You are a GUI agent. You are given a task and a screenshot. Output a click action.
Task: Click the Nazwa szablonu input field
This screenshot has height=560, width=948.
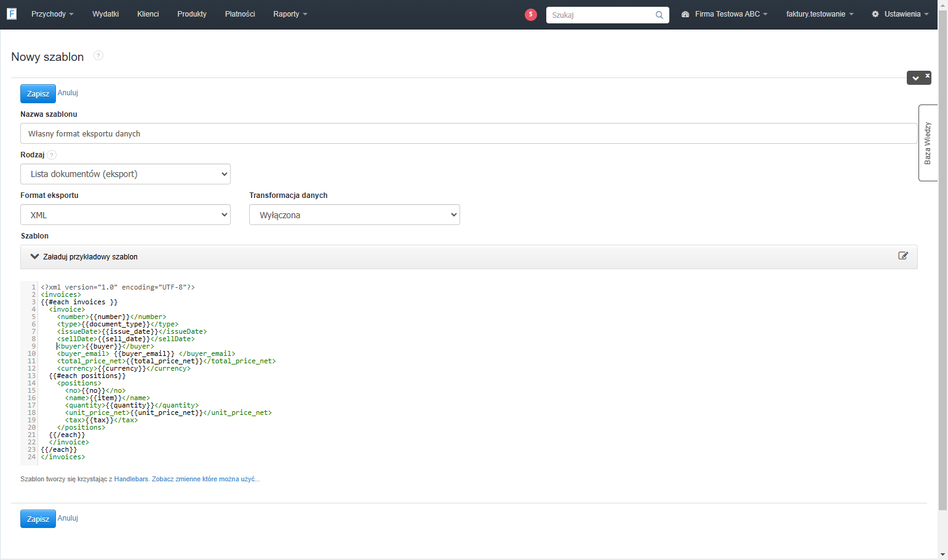click(x=469, y=133)
